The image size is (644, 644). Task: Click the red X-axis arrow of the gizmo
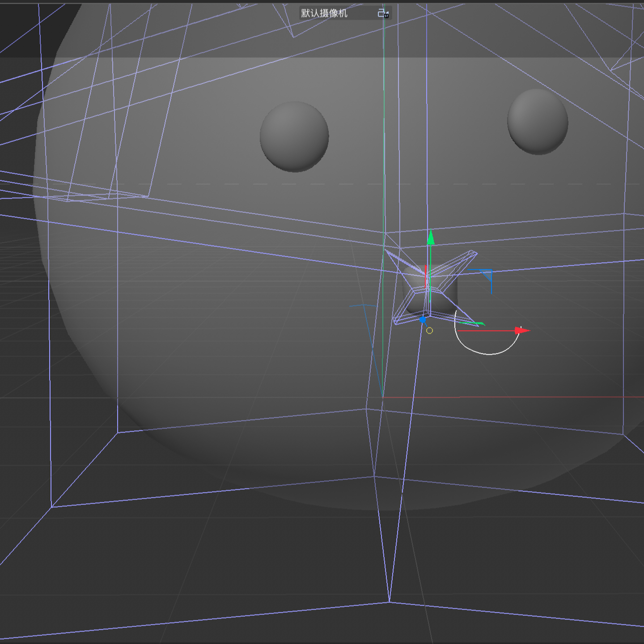[522, 330]
